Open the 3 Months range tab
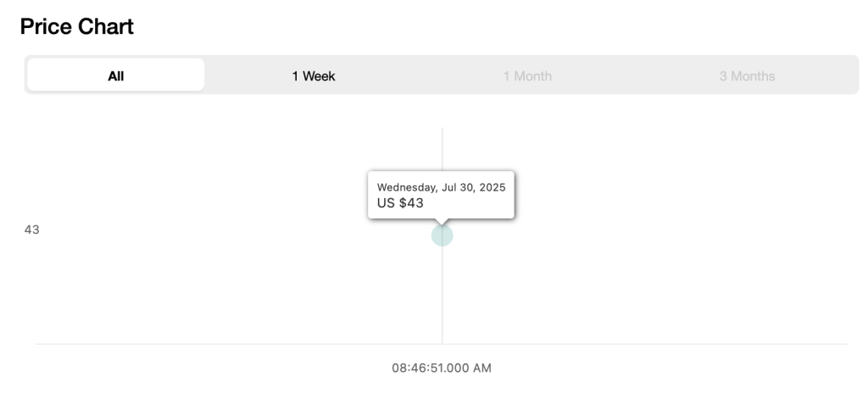This screenshot has height=393, width=868. (747, 76)
